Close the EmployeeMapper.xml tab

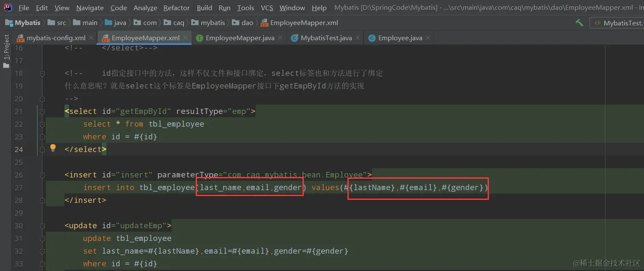tap(186, 38)
